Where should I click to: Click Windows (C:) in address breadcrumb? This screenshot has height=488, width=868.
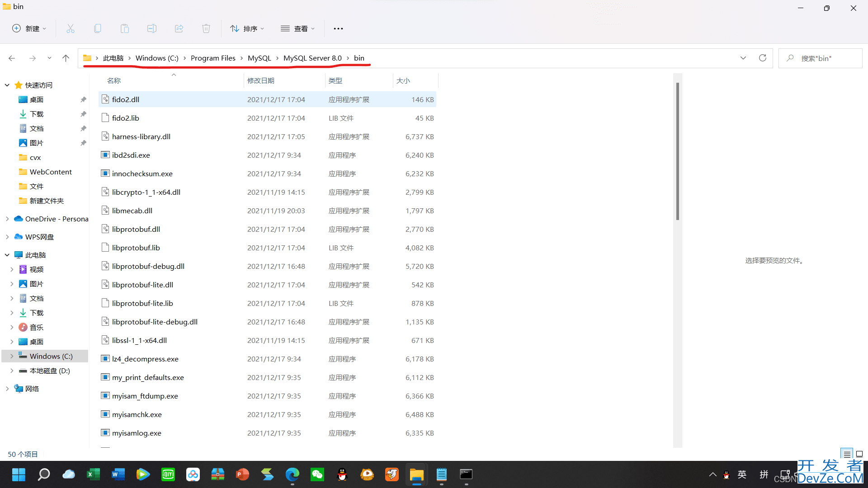tap(157, 58)
